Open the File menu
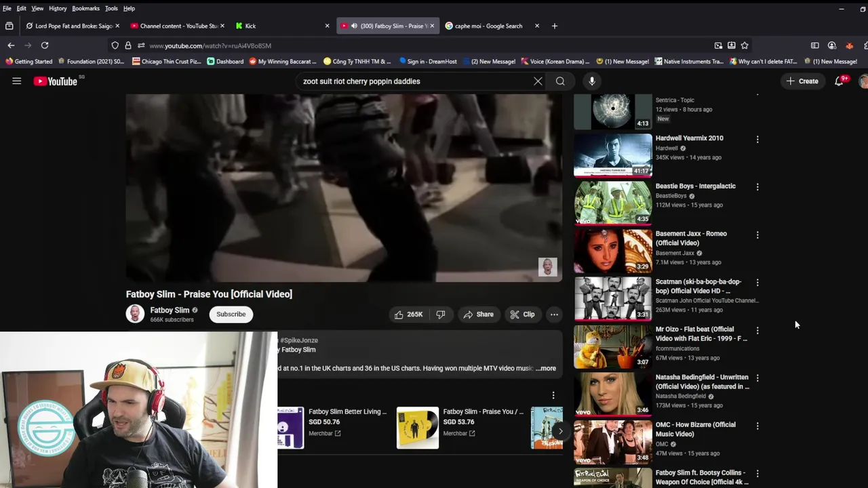868x488 pixels. pos(7,8)
